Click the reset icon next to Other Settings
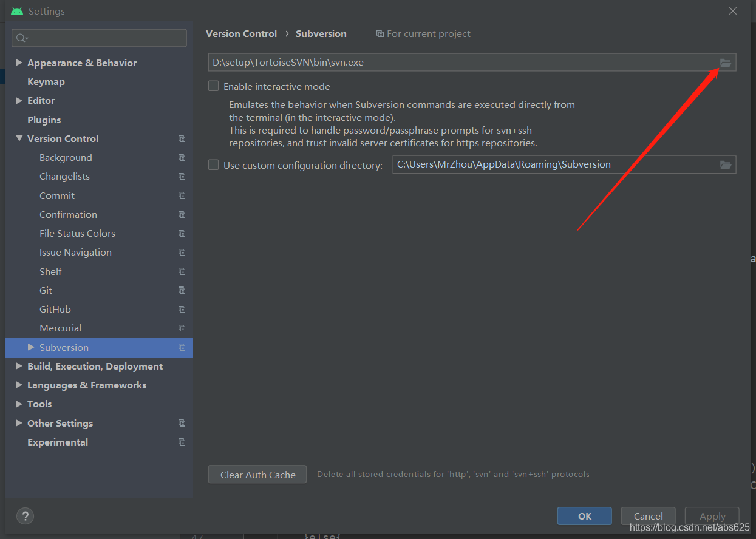This screenshot has height=539, width=756. click(182, 423)
